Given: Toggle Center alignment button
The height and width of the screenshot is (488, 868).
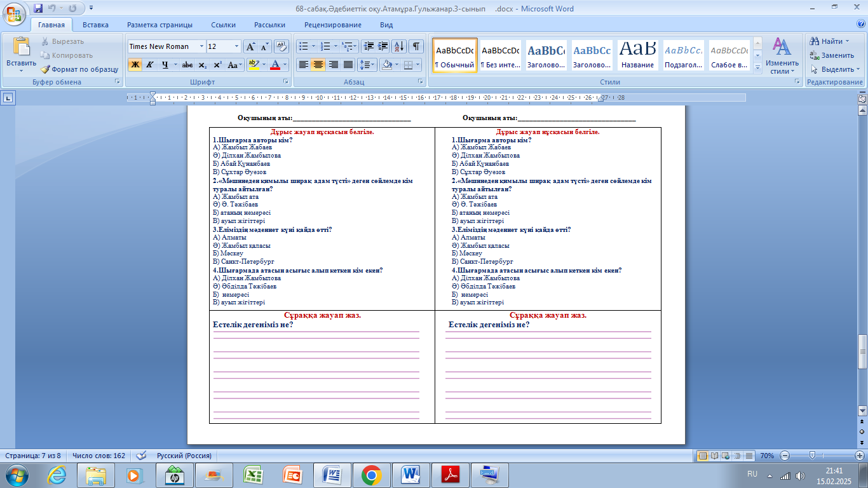Looking at the screenshot, I should (318, 65).
